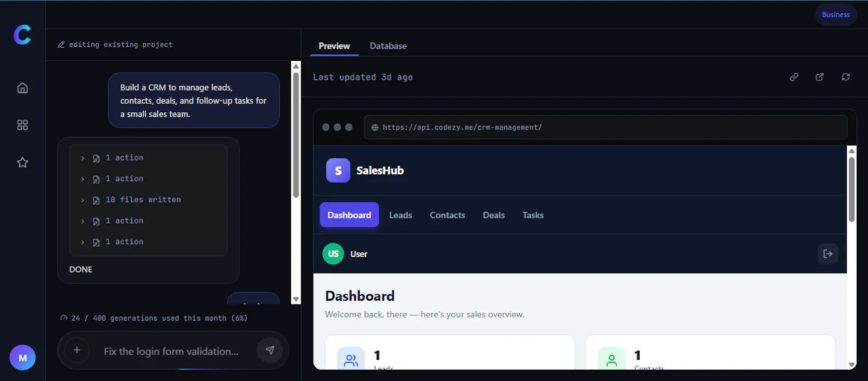
Task: Send the prompt with paper plane icon
Action: (x=270, y=350)
